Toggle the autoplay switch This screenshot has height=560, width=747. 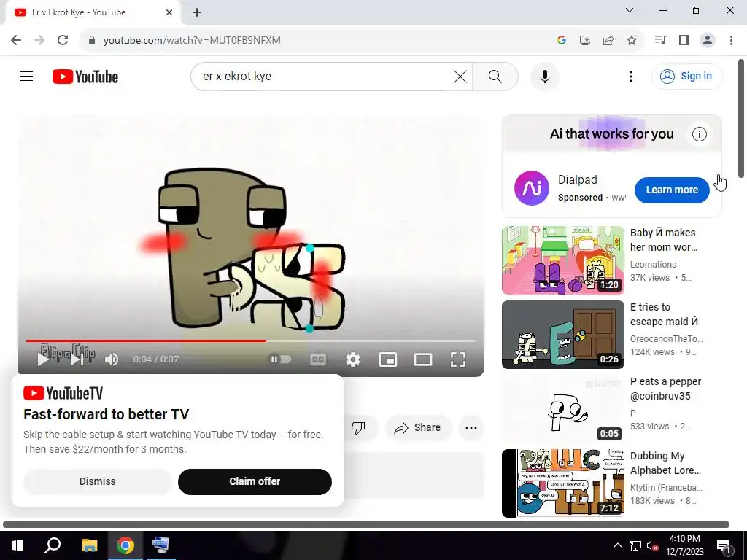tap(281, 359)
